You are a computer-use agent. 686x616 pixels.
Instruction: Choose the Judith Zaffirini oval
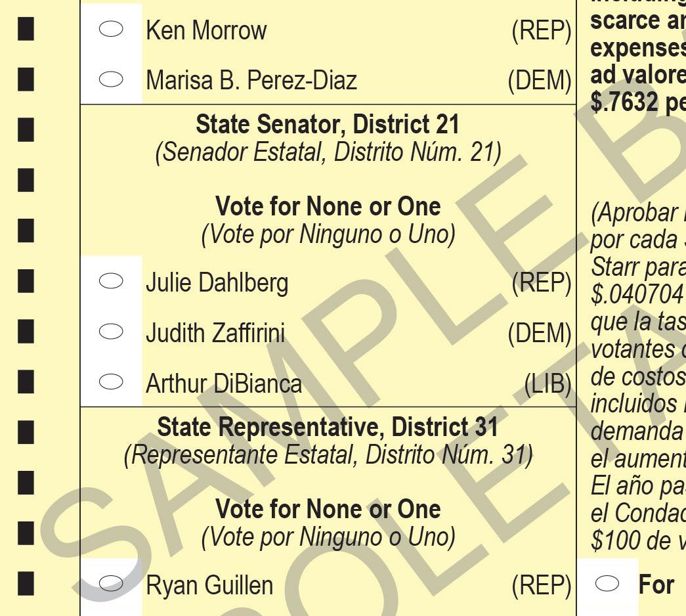(110, 332)
